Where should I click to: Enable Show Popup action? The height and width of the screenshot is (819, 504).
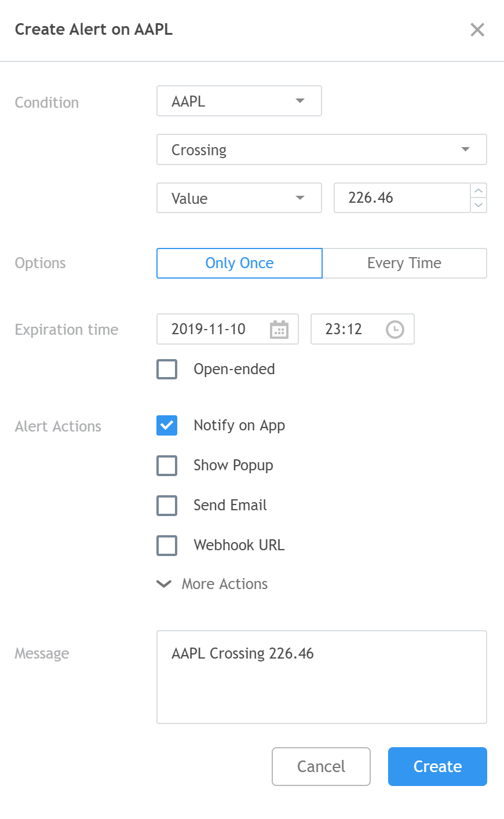166,465
